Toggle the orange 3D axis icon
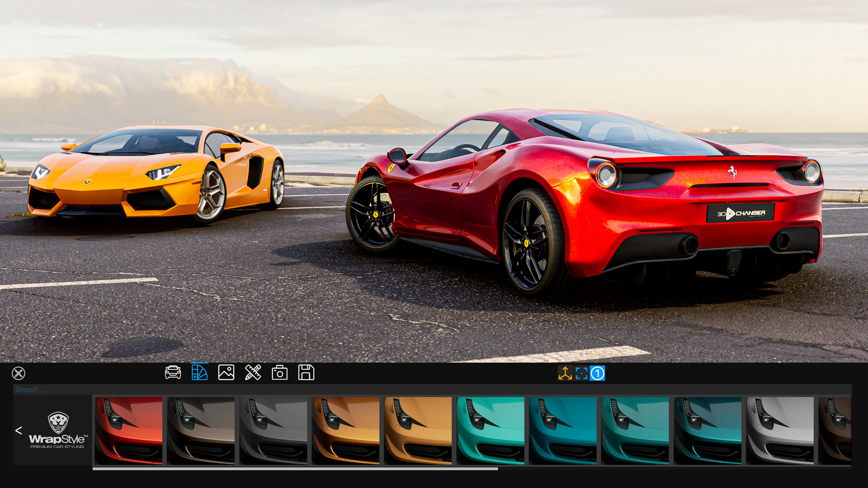This screenshot has height=488, width=868. click(x=565, y=373)
